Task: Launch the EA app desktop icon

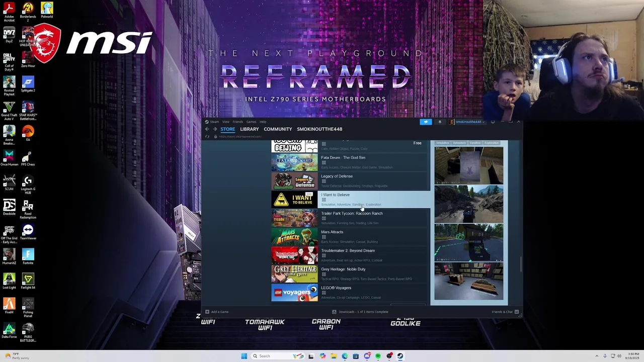Action: tap(28, 133)
